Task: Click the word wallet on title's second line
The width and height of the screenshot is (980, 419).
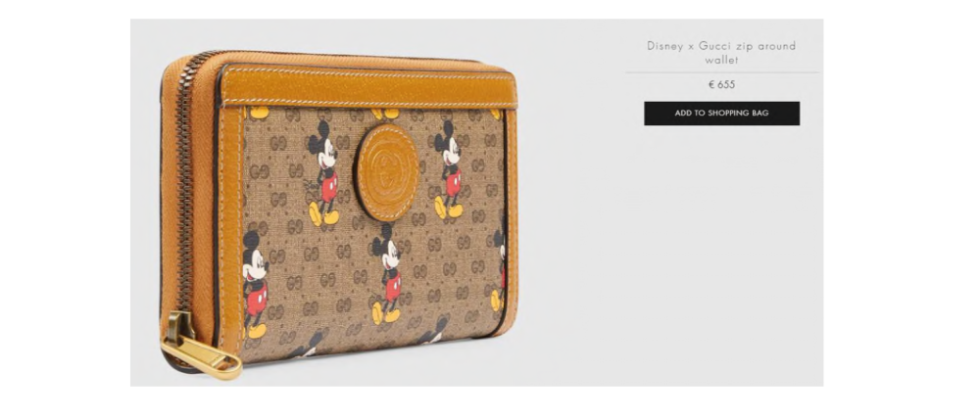Action: click(x=722, y=61)
